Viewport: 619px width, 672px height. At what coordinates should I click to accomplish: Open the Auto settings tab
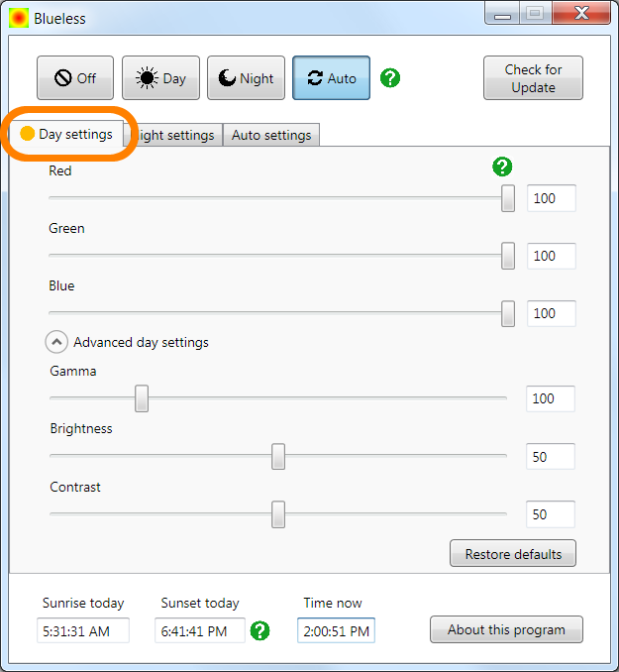pos(270,135)
